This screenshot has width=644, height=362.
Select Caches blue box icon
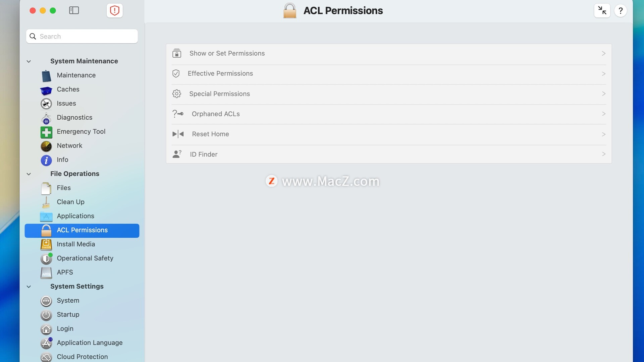pyautogui.click(x=46, y=90)
